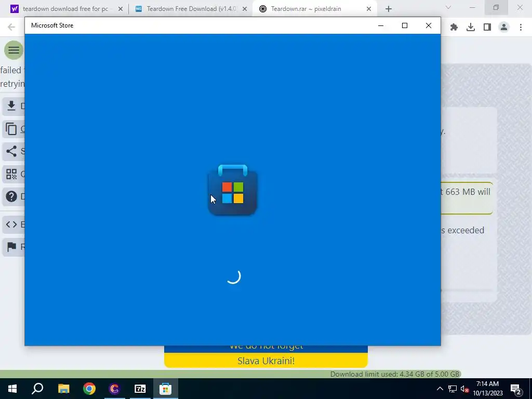Viewport: 532px width, 399px height.
Task: Select Microsoft Store taskbar icon
Action: click(x=166, y=389)
